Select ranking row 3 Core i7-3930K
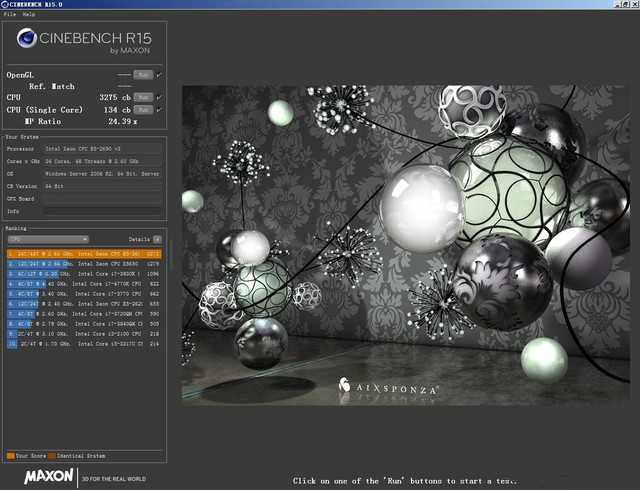The height and width of the screenshot is (492, 640). point(84,274)
